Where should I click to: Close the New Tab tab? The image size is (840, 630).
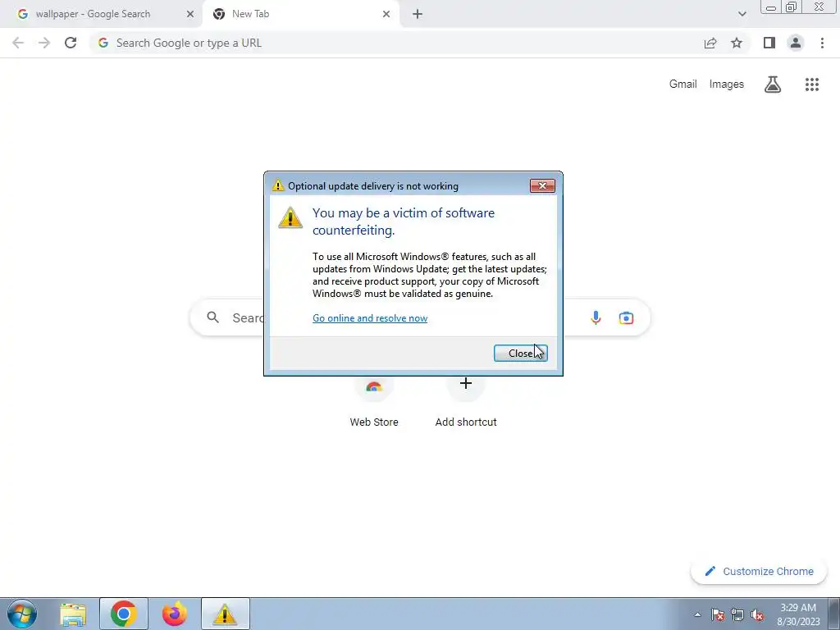coord(386,14)
